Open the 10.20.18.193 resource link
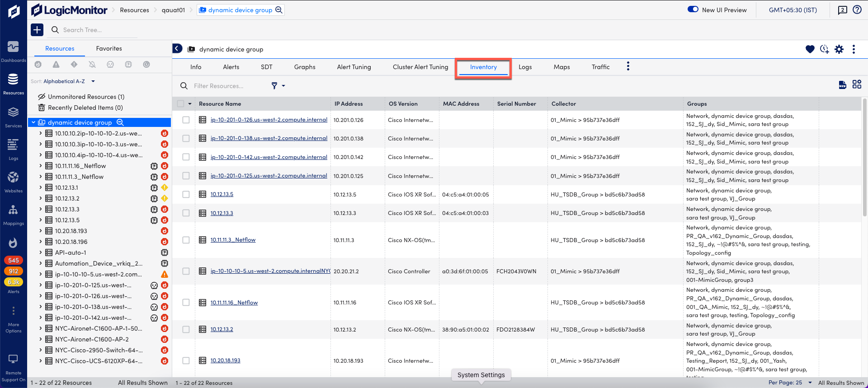This screenshot has height=388, width=868. point(225,360)
